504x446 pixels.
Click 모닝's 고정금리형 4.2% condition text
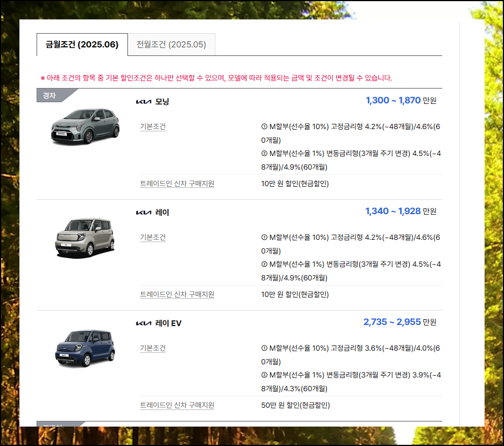[x=351, y=134]
